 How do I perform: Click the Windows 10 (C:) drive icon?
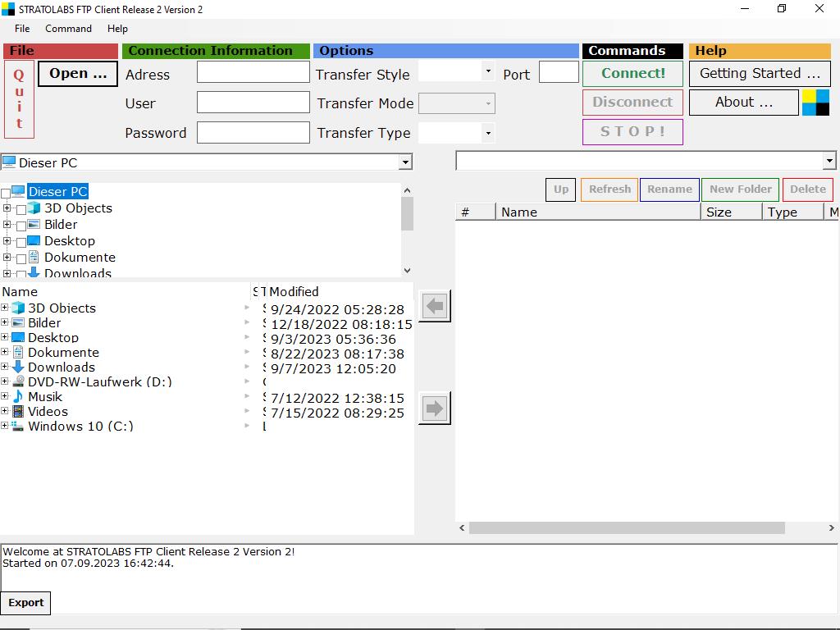[18, 426]
